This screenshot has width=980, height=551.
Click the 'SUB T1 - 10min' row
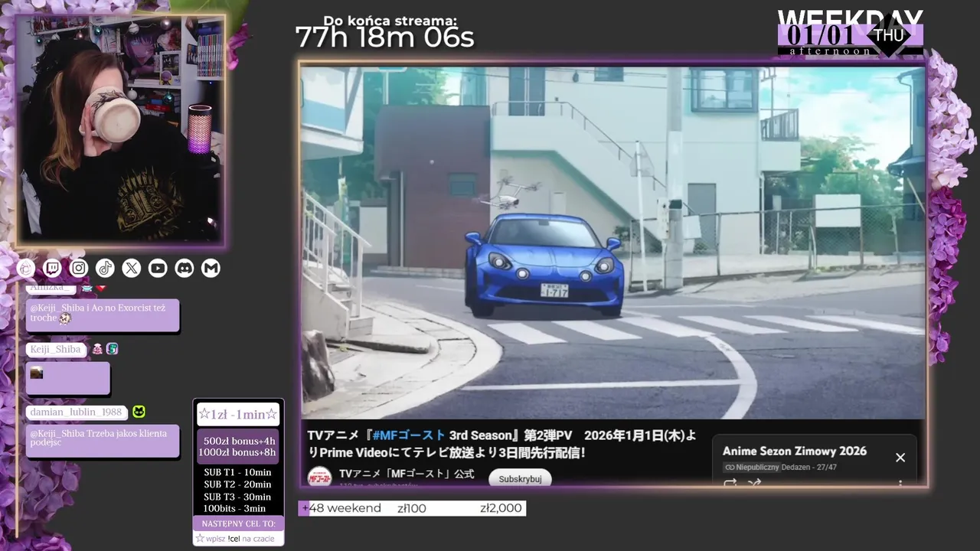[x=237, y=472]
